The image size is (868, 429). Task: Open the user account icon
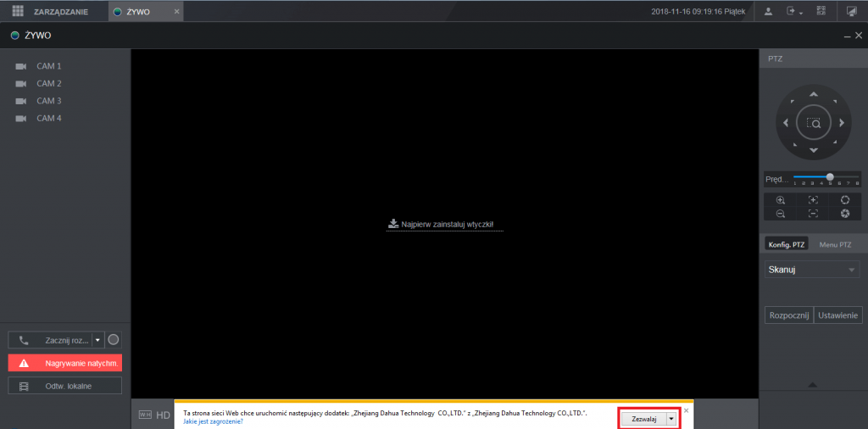[x=768, y=12]
